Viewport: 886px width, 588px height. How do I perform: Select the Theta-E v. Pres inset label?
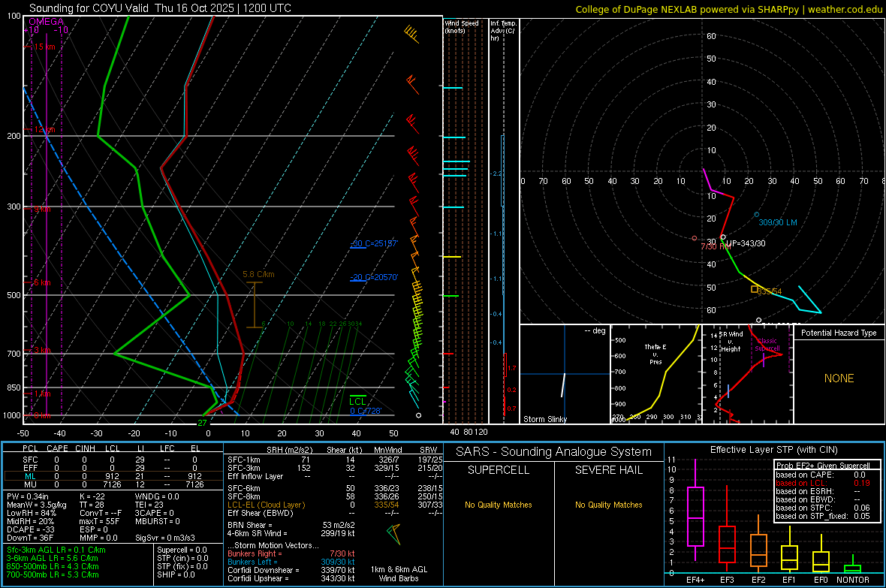pyautogui.click(x=655, y=354)
